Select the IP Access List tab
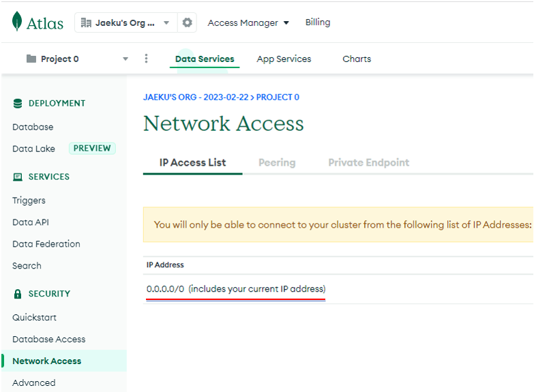 coord(192,162)
